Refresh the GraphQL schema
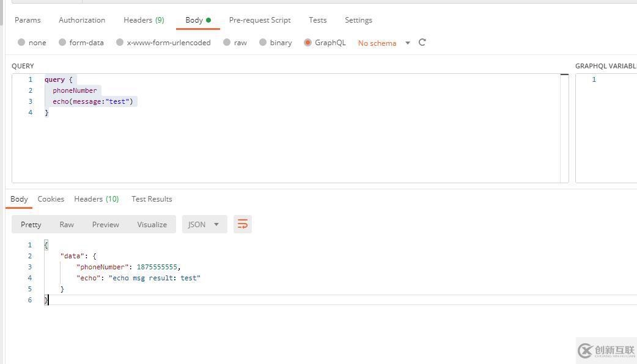Screen dimensions: 637x364 422,42
